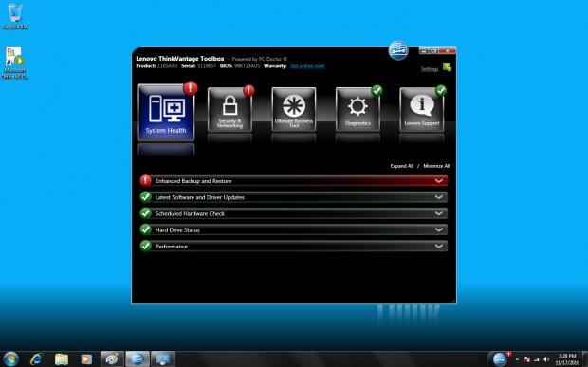Viewport: 588px width, 367px height.
Task: Open the System Health section
Action: (166, 113)
